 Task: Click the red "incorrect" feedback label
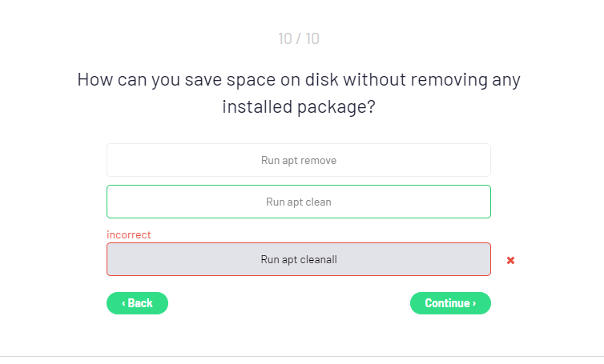(129, 234)
